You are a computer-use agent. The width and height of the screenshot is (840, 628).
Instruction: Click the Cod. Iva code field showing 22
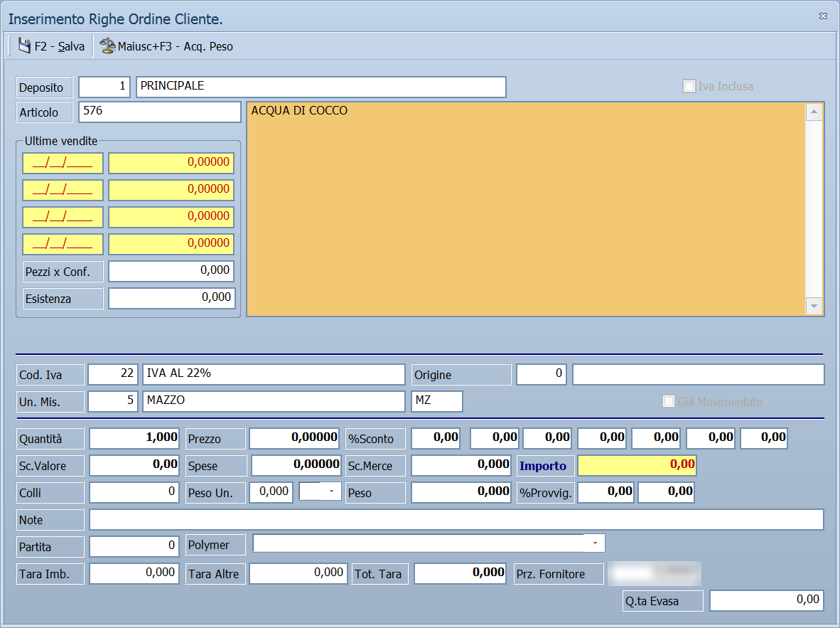[x=113, y=374]
